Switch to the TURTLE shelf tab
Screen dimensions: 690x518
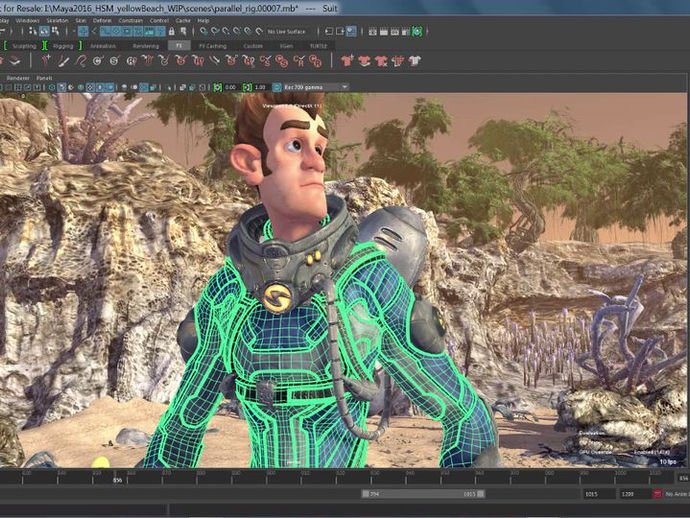click(x=318, y=46)
